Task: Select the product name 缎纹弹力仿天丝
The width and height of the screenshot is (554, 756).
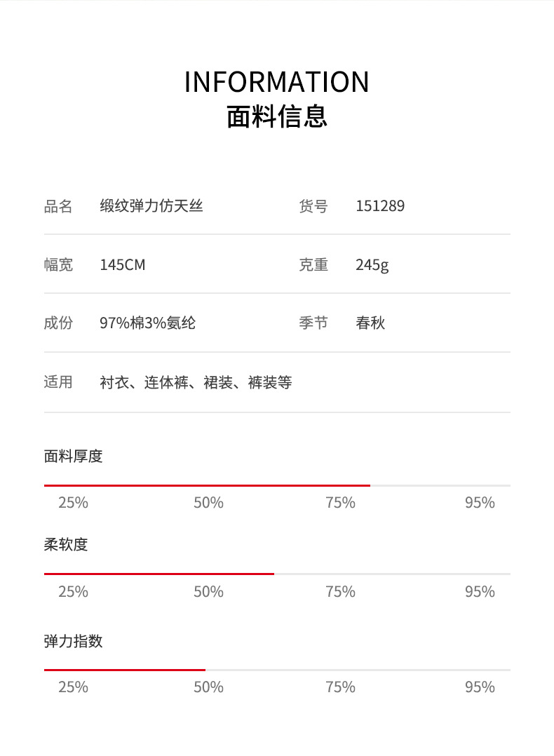Action: pyautogui.click(x=151, y=206)
